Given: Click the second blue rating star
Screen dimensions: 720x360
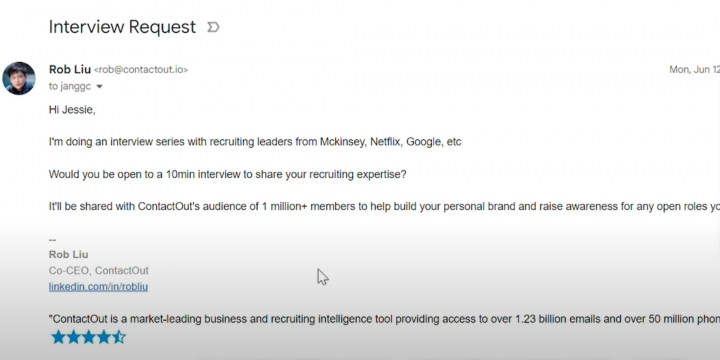Looking at the screenshot, I should pyautogui.click(x=73, y=337).
